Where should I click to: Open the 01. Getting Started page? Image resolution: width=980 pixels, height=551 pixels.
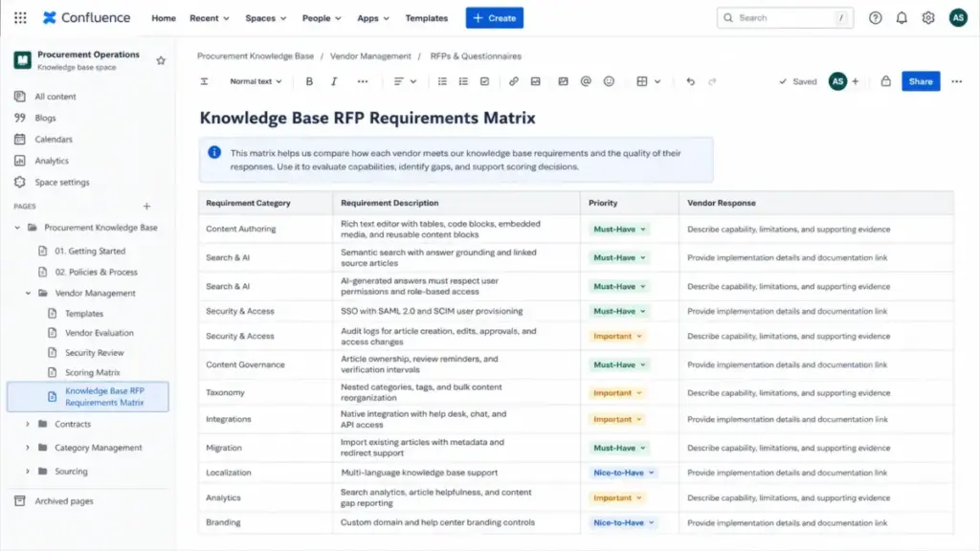[x=90, y=252]
